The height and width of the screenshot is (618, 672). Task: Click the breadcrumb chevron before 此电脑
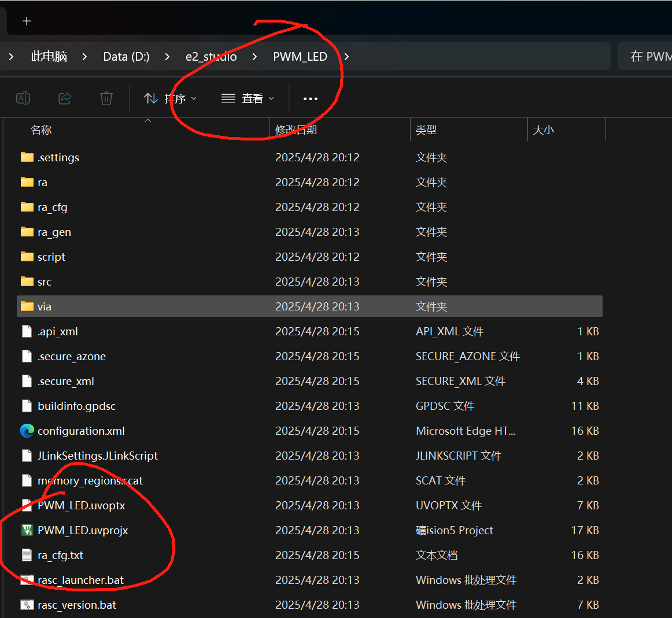11,57
